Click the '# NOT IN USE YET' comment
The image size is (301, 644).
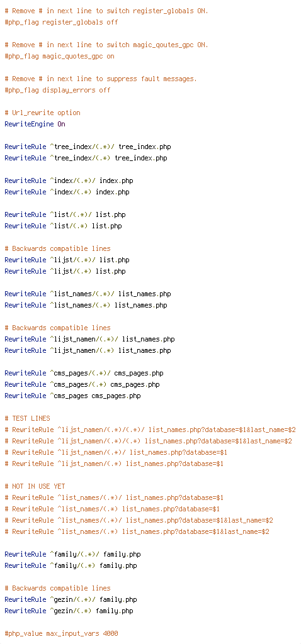click(35, 486)
